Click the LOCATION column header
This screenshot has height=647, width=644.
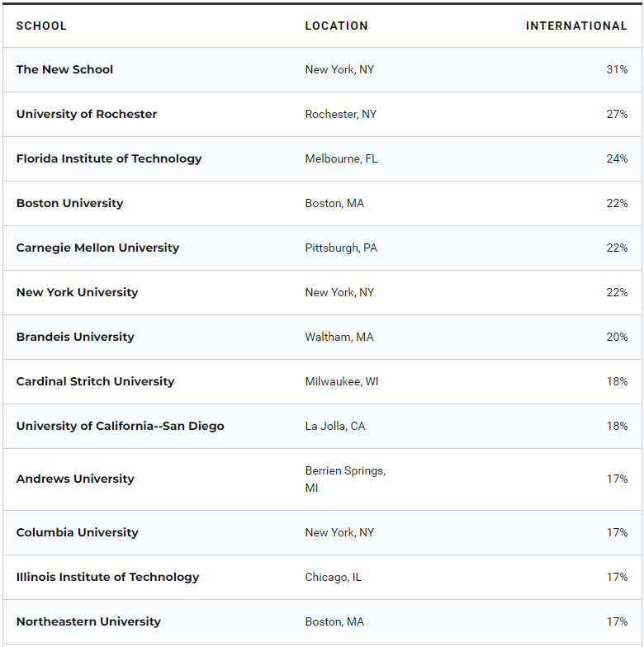point(336,26)
